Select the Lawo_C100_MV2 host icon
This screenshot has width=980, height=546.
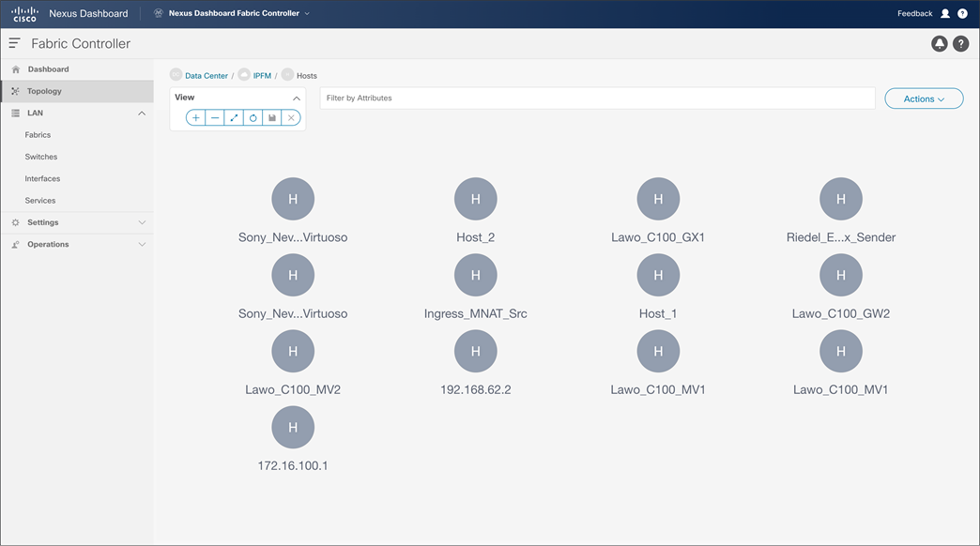point(293,351)
